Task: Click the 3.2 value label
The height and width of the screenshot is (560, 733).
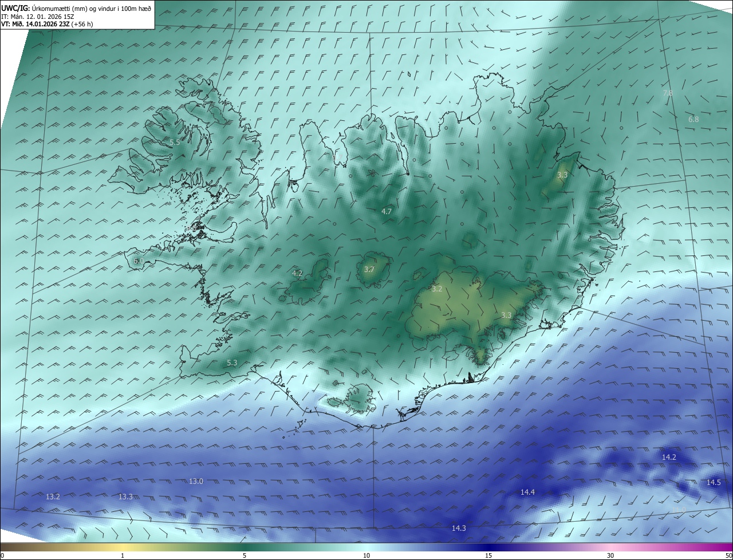Action: pos(437,289)
